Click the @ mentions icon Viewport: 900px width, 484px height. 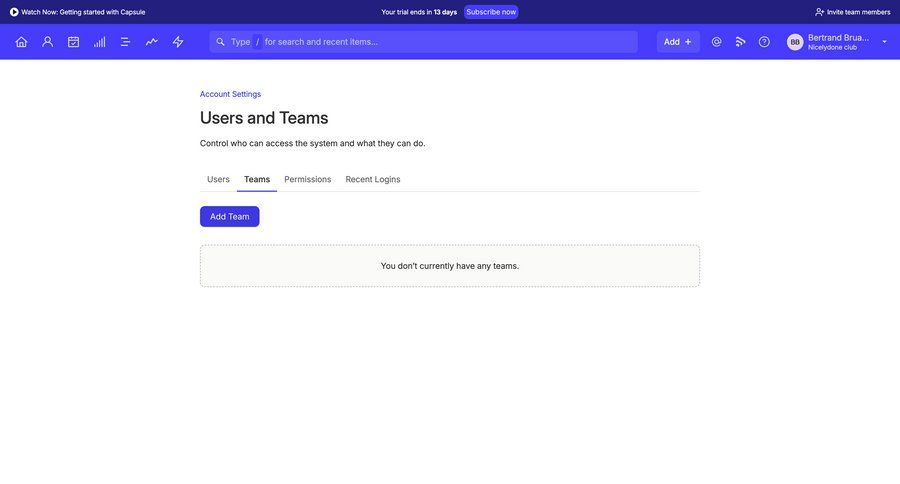tap(716, 42)
